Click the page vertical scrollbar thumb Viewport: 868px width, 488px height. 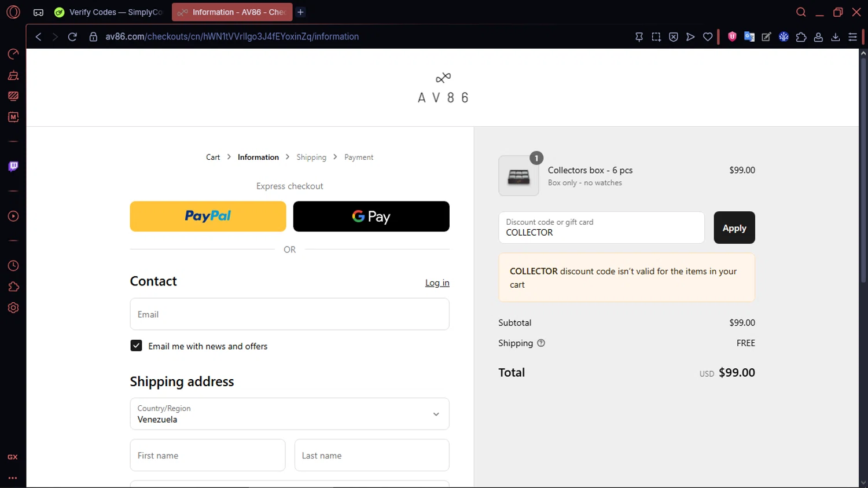[x=863, y=170]
